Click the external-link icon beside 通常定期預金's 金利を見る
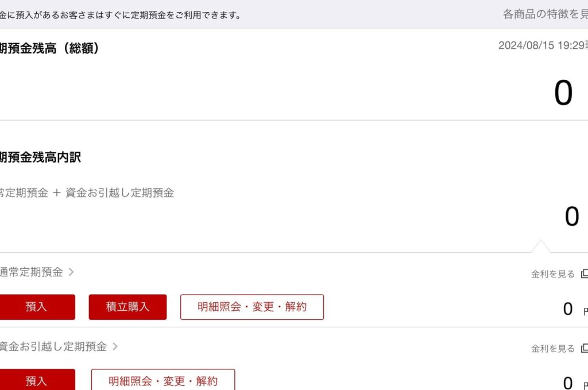Screen dimensions: 588x390 [x=585, y=273]
